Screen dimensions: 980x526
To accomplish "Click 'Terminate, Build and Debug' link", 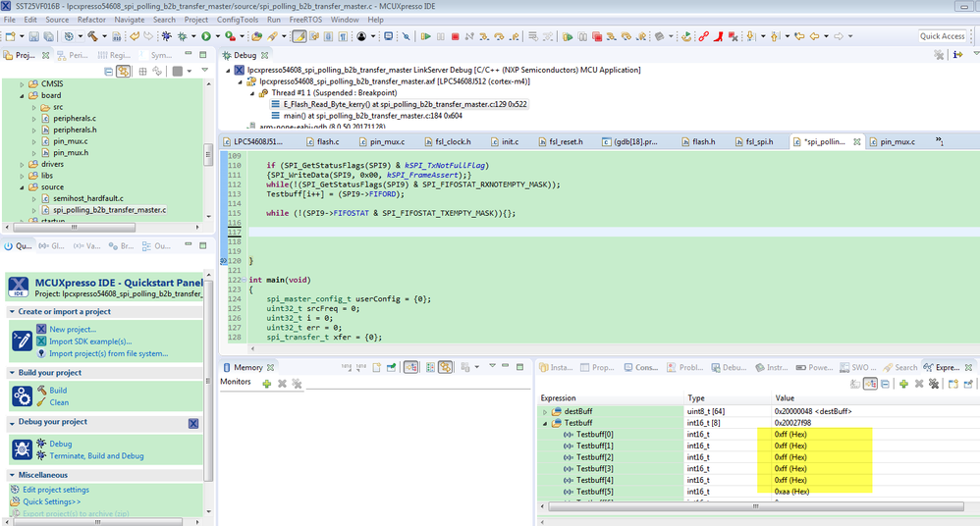I will (96, 455).
